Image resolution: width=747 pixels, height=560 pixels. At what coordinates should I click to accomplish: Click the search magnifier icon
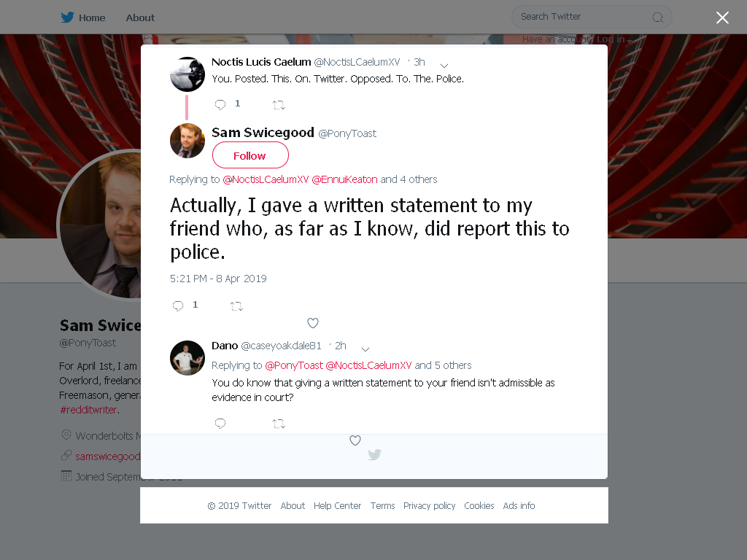(x=657, y=17)
